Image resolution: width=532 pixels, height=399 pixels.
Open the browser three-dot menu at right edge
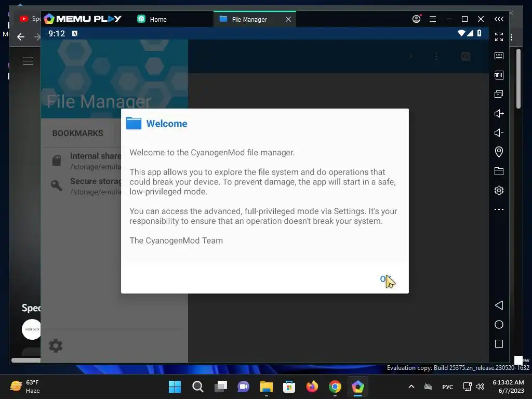(x=512, y=37)
